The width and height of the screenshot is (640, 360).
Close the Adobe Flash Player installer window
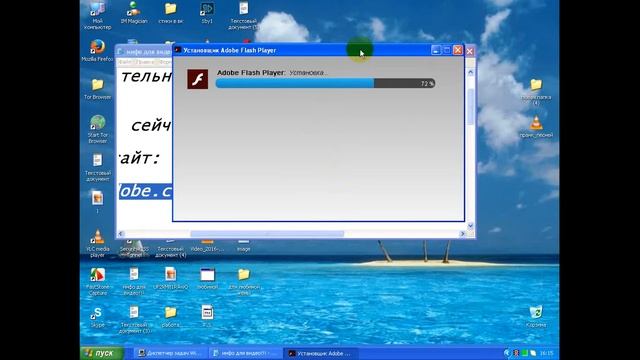pyautogui.click(x=458, y=50)
